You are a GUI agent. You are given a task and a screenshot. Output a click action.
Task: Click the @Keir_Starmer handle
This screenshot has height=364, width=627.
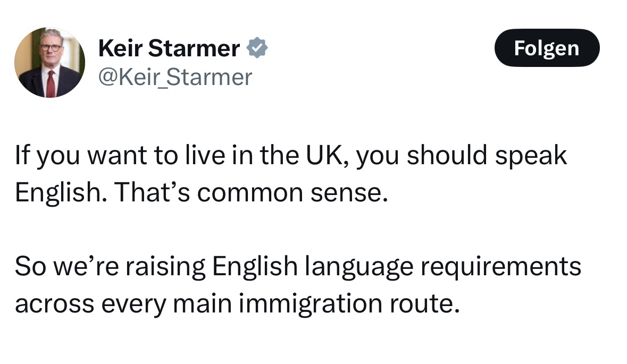[x=175, y=78]
